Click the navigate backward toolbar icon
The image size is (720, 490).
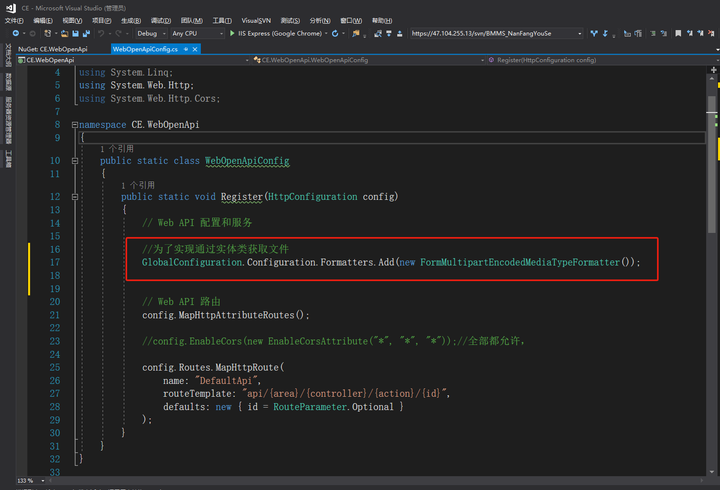(17, 33)
